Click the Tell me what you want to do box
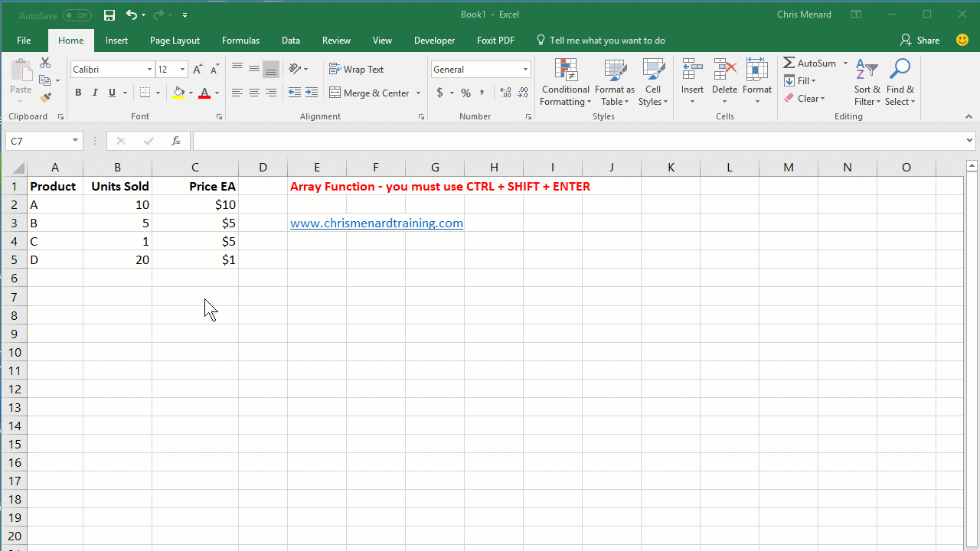Image resolution: width=980 pixels, height=551 pixels. click(x=601, y=41)
